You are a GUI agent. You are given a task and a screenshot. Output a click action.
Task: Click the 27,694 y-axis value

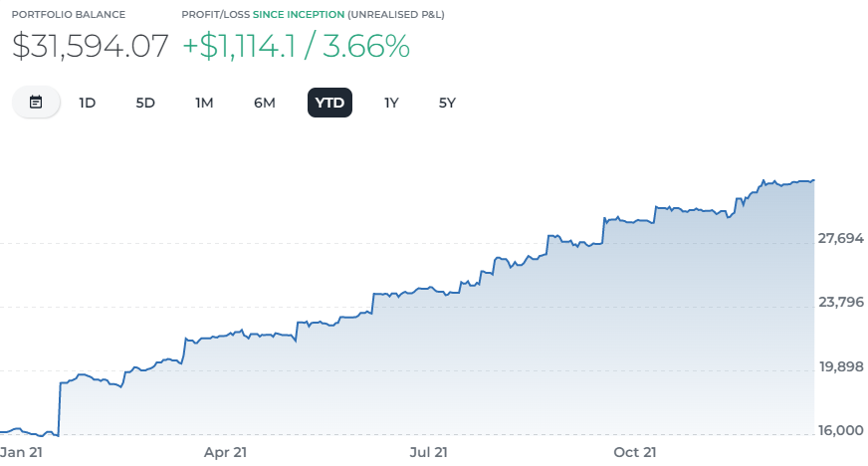point(840,239)
